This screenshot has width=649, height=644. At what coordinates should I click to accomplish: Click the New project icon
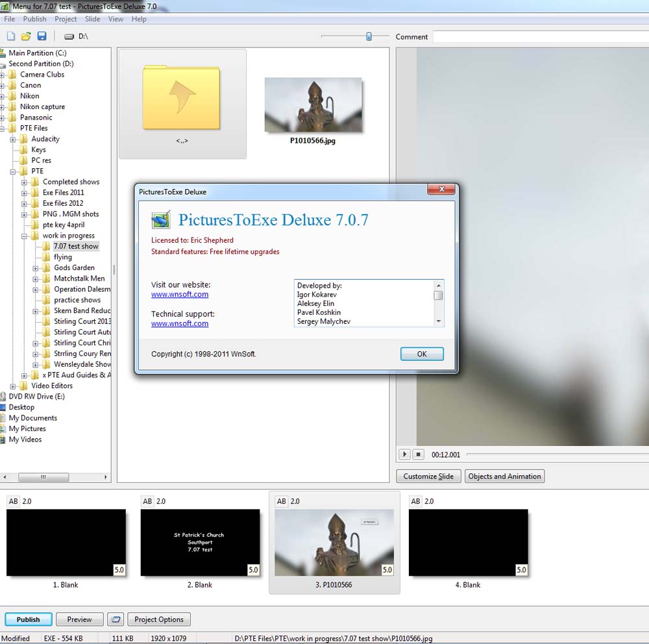point(11,37)
